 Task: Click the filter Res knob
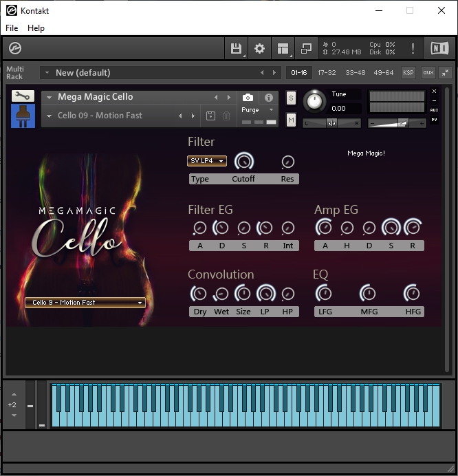point(287,162)
